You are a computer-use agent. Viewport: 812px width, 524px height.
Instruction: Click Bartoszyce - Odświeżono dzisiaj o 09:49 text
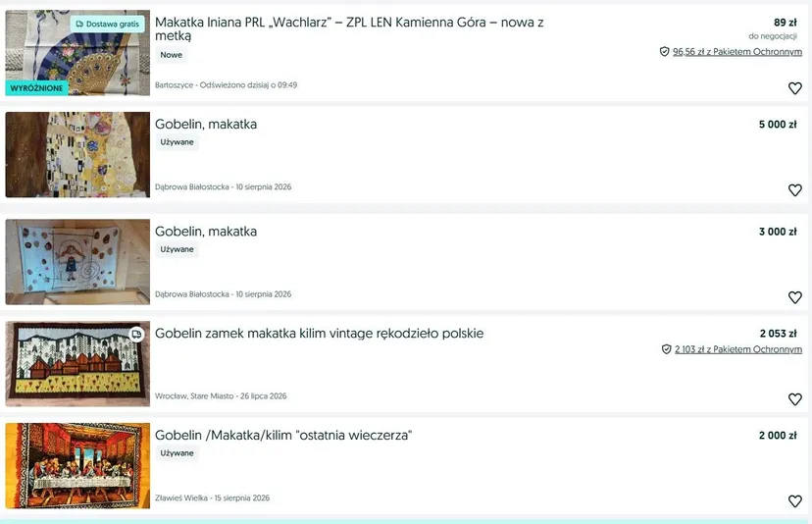point(226,85)
